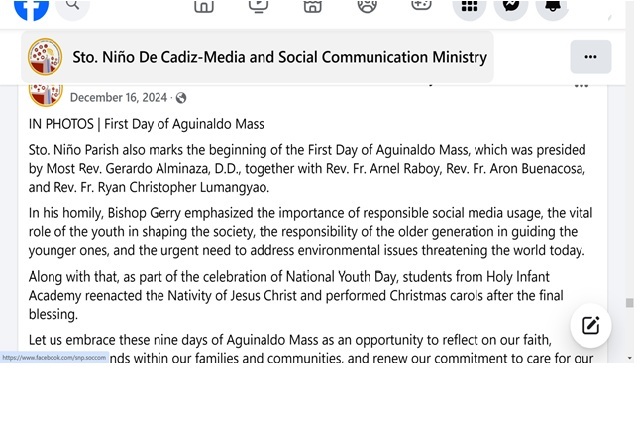Expand the post's three-dot menu

581,85
